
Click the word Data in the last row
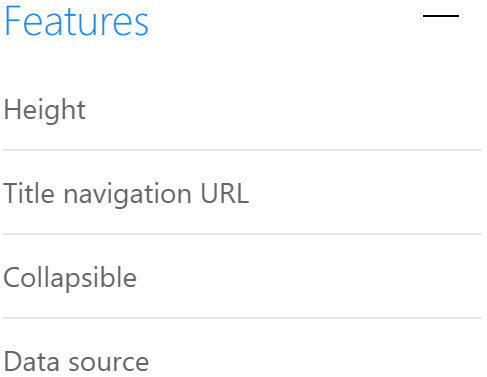(31, 361)
